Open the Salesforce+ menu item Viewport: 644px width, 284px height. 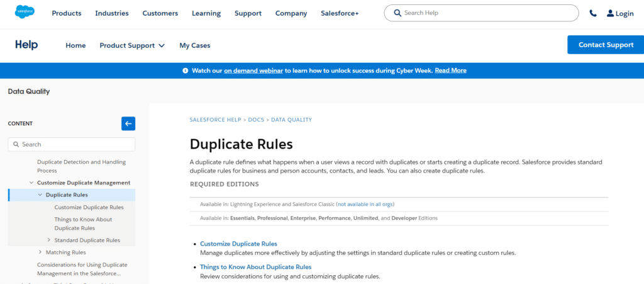click(340, 13)
